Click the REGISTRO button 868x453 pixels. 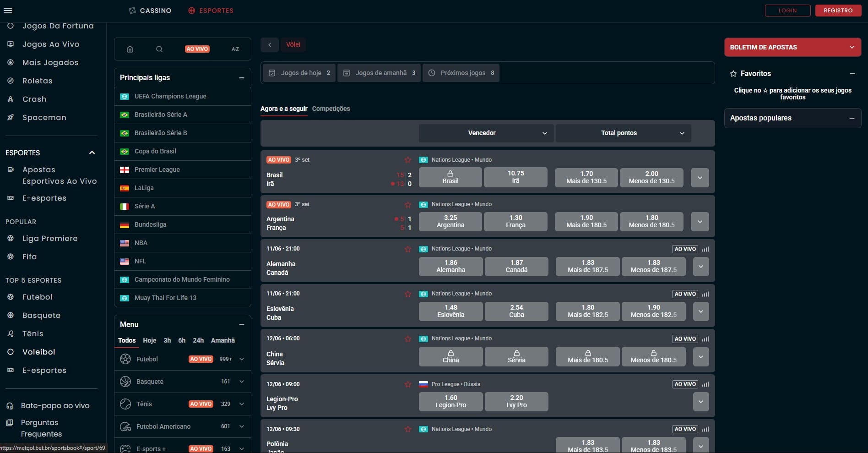[x=838, y=11]
